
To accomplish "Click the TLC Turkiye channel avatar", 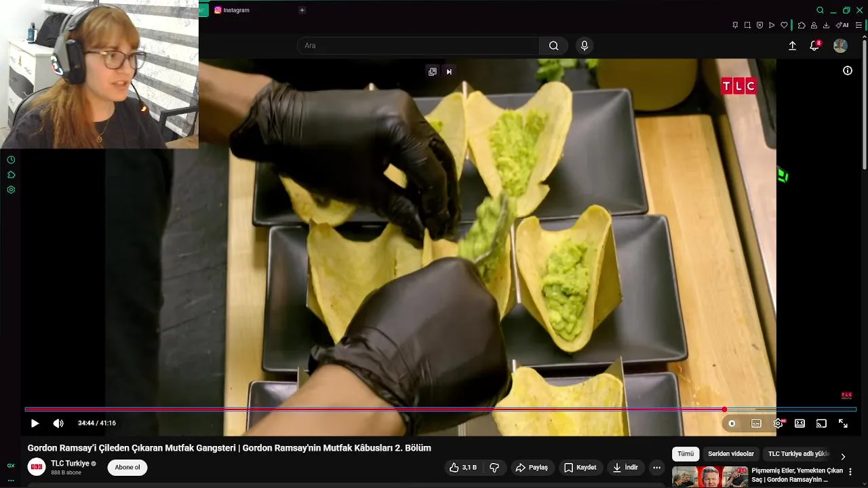I will click(37, 467).
